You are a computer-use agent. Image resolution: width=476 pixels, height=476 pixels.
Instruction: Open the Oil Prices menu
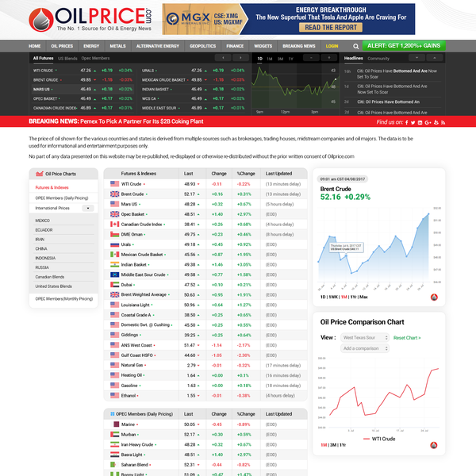[x=62, y=46]
